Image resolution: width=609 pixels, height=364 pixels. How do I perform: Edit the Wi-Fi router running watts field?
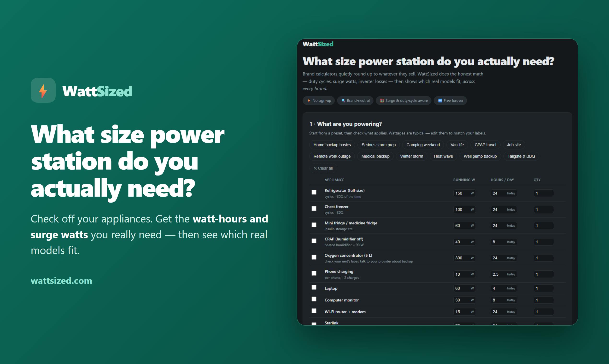pos(464,312)
